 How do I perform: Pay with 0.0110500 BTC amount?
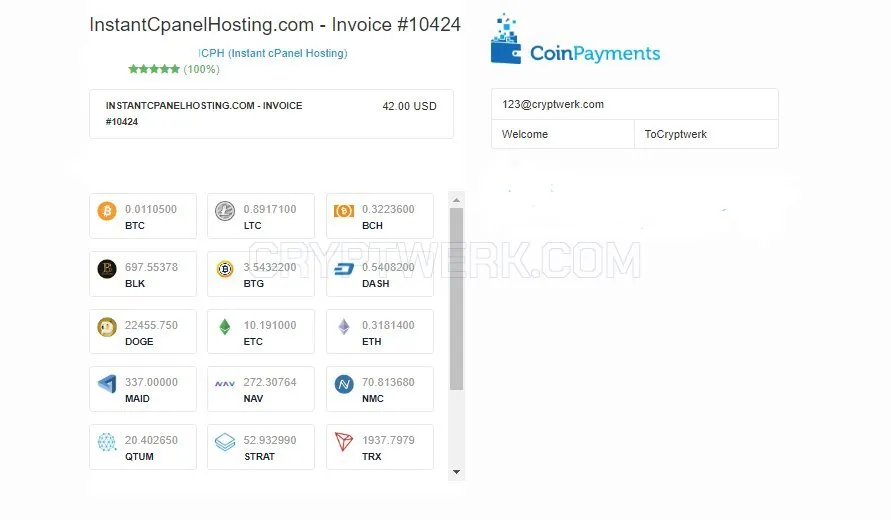point(151,209)
